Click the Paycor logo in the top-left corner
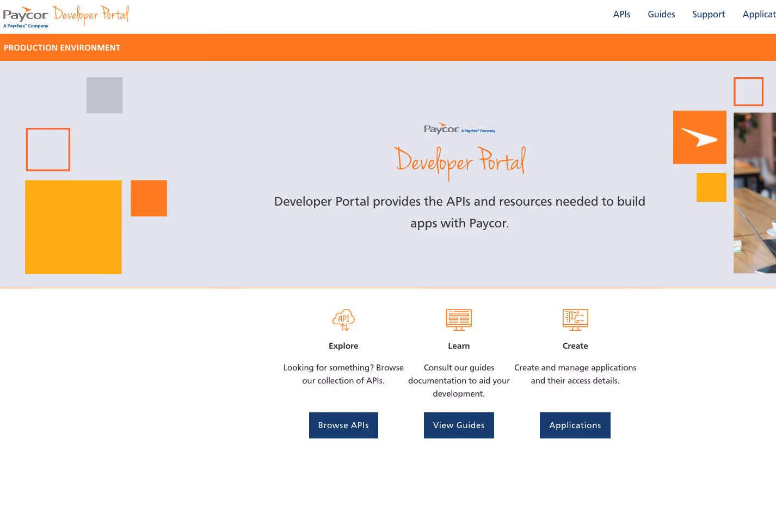Screen dimensions: 776x532 pos(25,14)
